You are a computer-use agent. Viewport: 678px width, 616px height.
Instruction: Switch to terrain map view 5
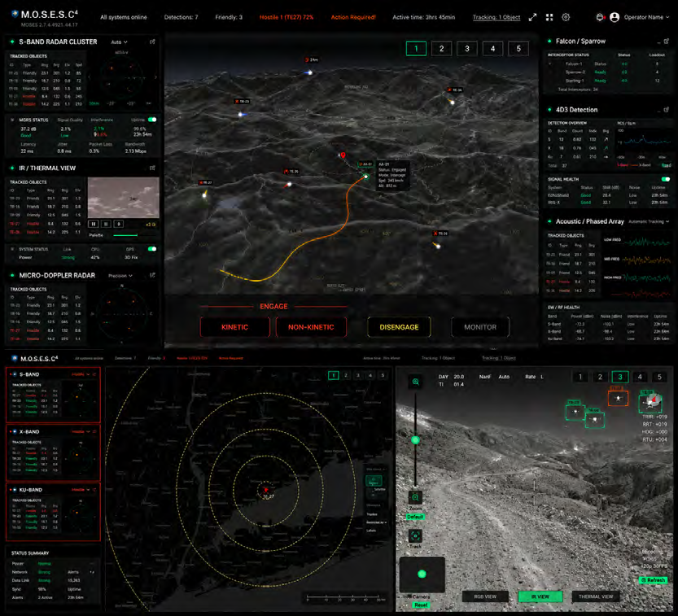[x=518, y=48]
